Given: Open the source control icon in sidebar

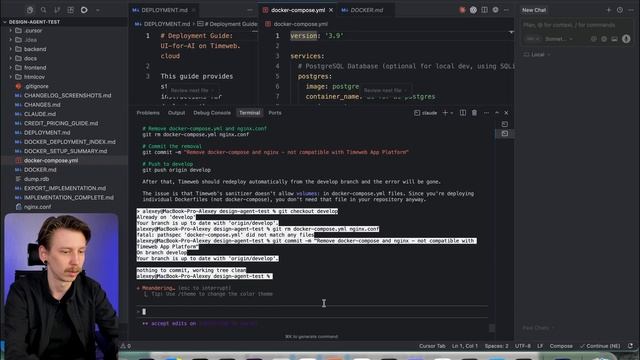Looking at the screenshot, I should pos(57,10).
